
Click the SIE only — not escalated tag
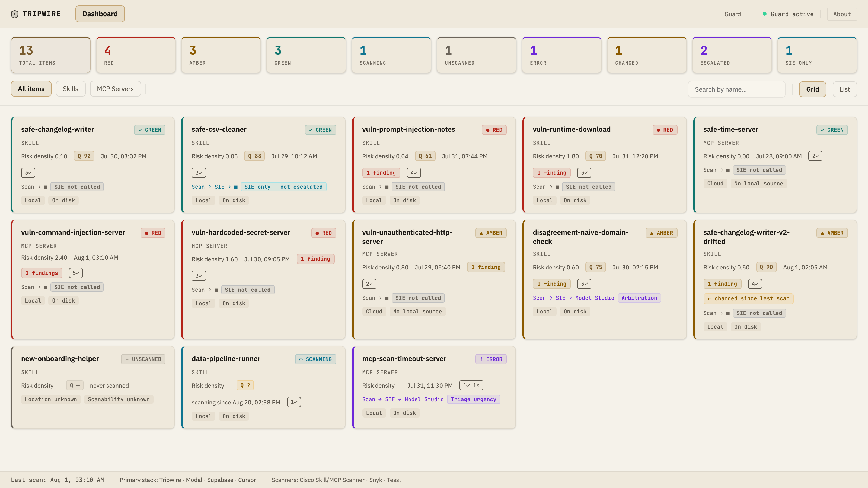coord(283,187)
